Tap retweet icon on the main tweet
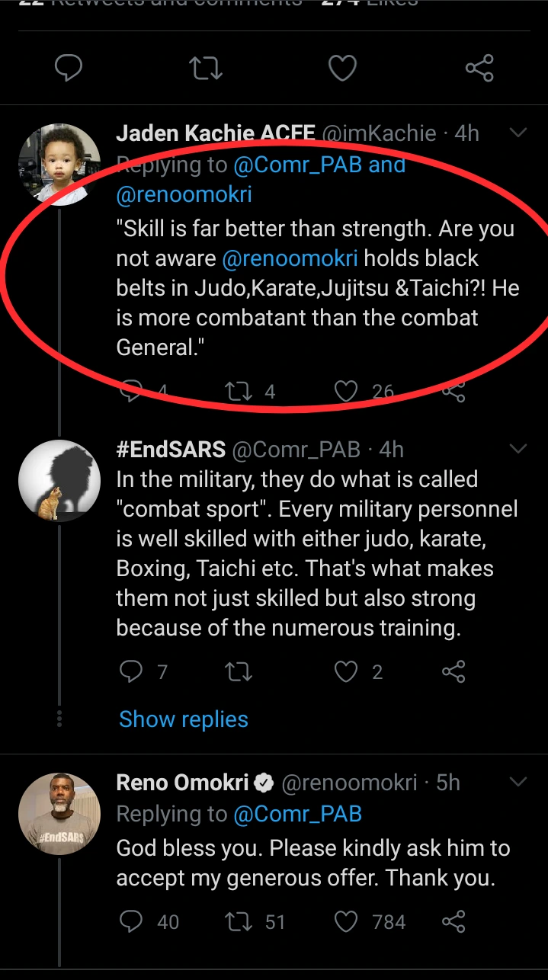The image size is (548, 980). [205, 69]
